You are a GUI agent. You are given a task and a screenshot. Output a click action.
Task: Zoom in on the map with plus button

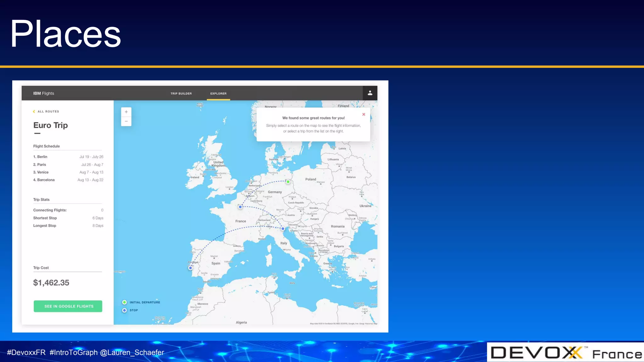pos(126,112)
